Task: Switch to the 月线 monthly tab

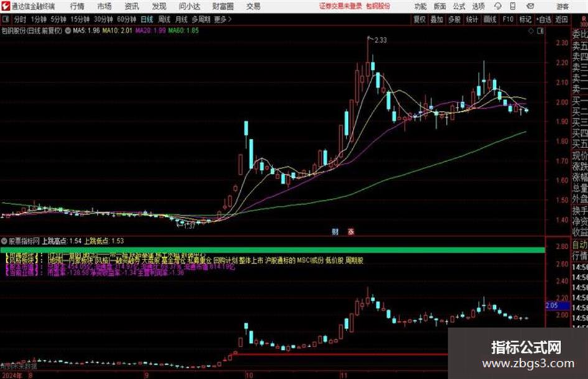Action: pos(181,19)
